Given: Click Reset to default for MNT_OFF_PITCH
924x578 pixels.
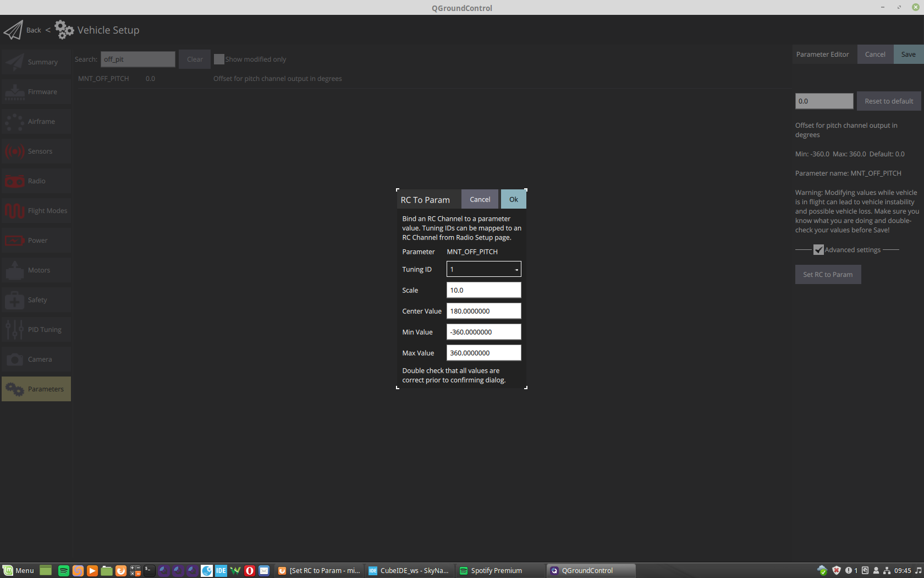Looking at the screenshot, I should click(888, 101).
